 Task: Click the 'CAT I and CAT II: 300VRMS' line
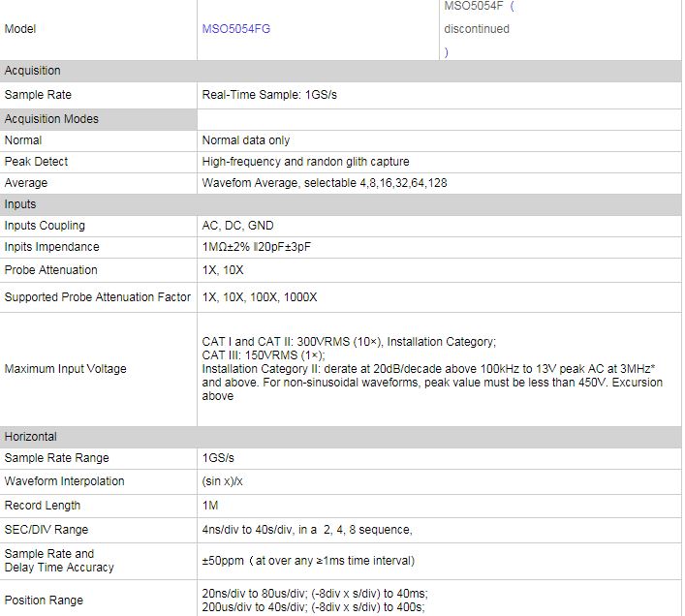click(349, 341)
